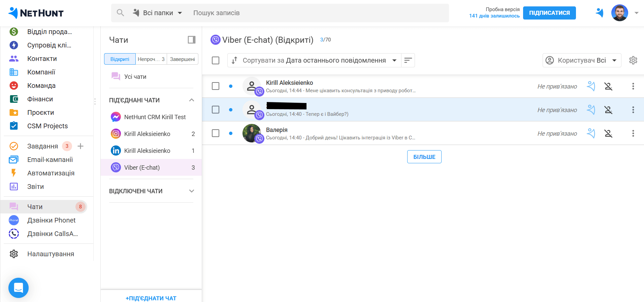This screenshot has height=302, width=644.
Task: Open the Супровід клієнтів folder icon
Action: coord(14,45)
